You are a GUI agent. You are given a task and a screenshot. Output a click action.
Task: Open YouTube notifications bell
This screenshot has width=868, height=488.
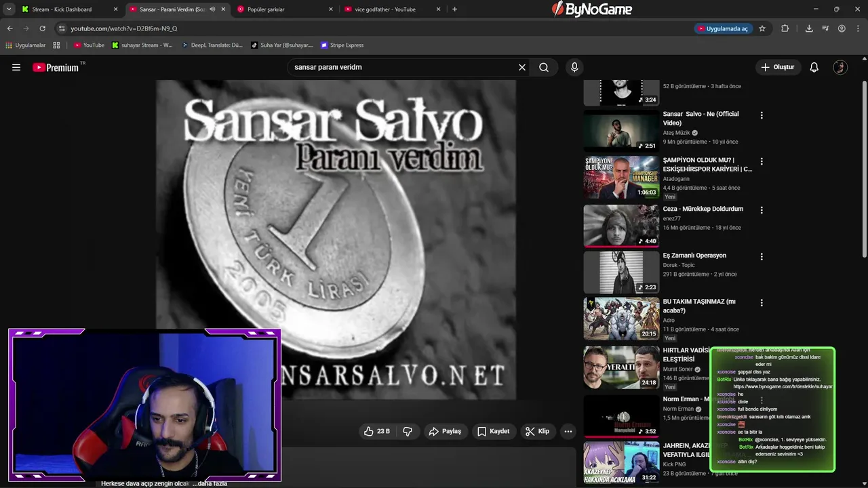[814, 67]
